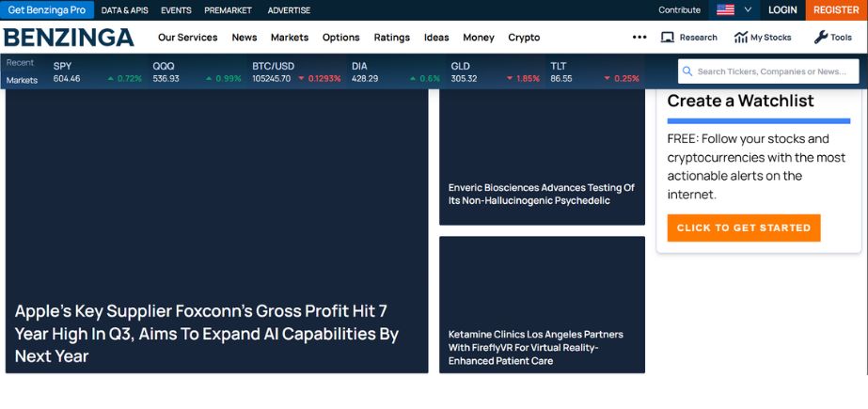Click DIA price 428.29
Viewport: 868px width, 409px height.
(365, 79)
